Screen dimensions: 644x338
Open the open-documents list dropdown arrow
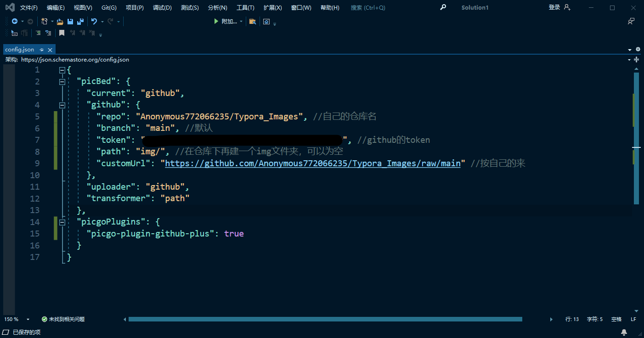coord(630,50)
